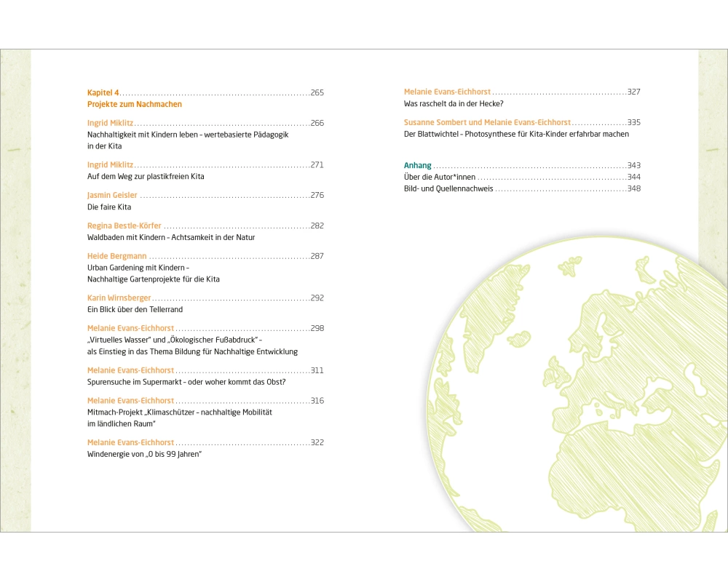
Task: Select Susanne Sombert und Melanie Evans-Eichhorst author line
Action: pyautogui.click(x=487, y=122)
